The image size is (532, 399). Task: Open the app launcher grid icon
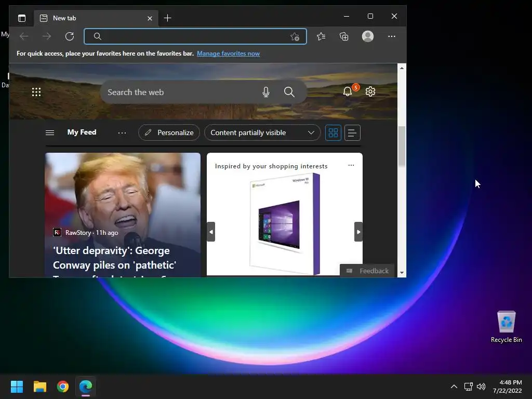[x=36, y=92]
